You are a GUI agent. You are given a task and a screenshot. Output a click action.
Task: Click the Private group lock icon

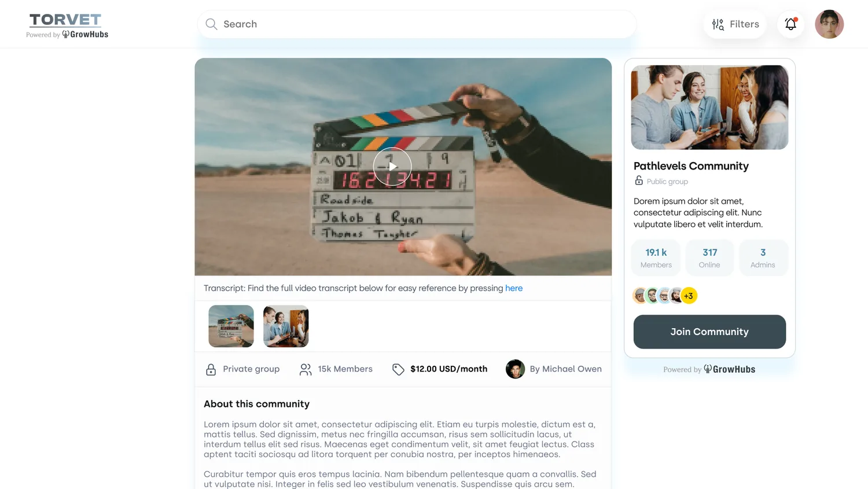[x=211, y=369]
